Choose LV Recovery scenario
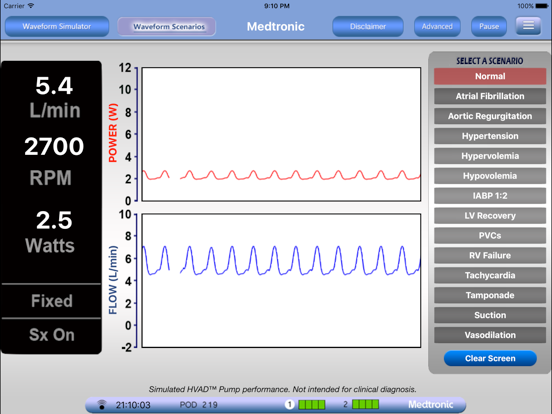Image resolution: width=552 pixels, height=414 pixels. tap(490, 215)
